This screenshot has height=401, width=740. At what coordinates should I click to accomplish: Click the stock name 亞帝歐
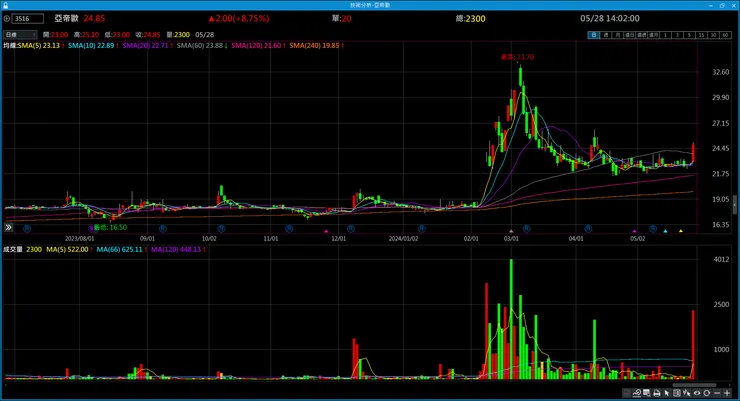pyautogui.click(x=66, y=18)
